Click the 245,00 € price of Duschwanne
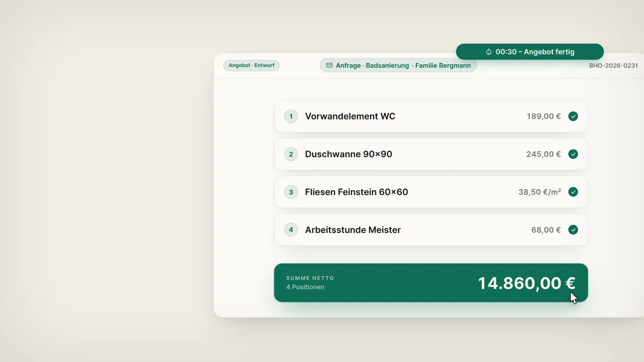Viewport: 644px width, 362px height. (x=543, y=154)
